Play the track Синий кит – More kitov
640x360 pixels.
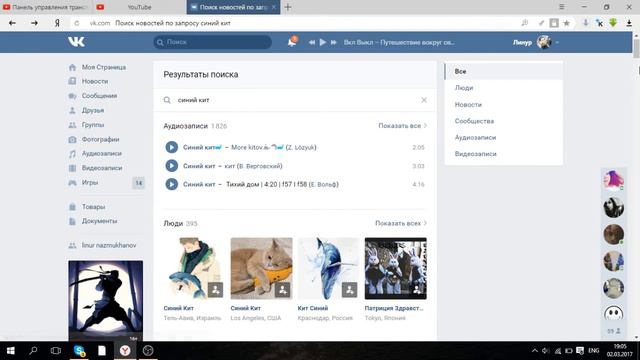click(x=171, y=147)
